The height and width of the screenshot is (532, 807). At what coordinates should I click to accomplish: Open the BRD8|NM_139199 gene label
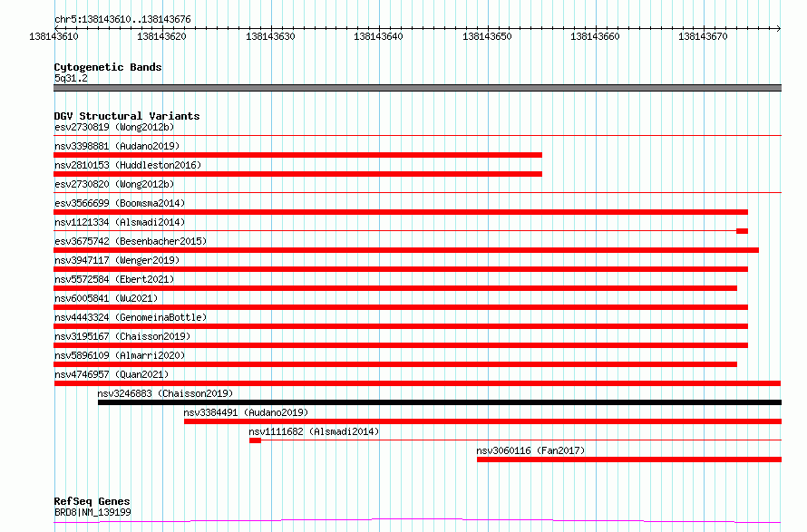coord(92,512)
